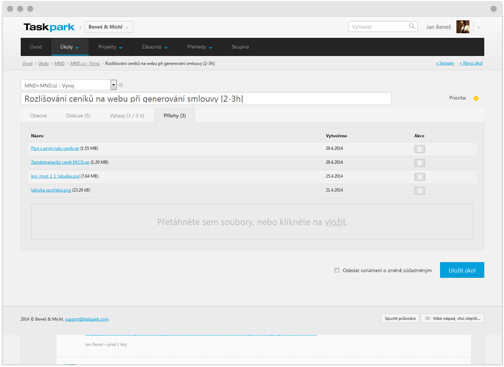504x367 pixels.
Task: Click the Název column header
Action: (37, 136)
